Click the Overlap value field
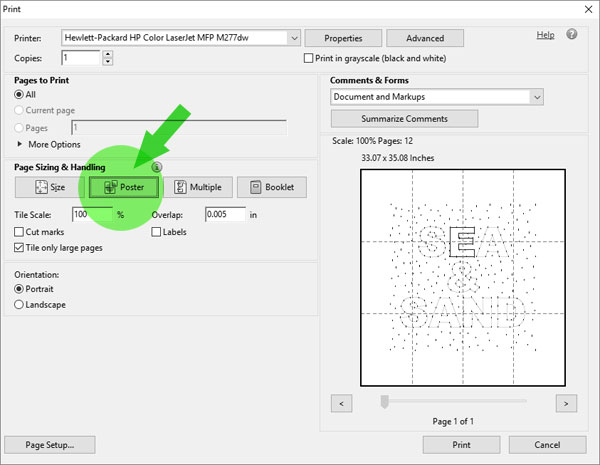Image resolution: width=600 pixels, height=465 pixels. pyautogui.click(x=225, y=214)
